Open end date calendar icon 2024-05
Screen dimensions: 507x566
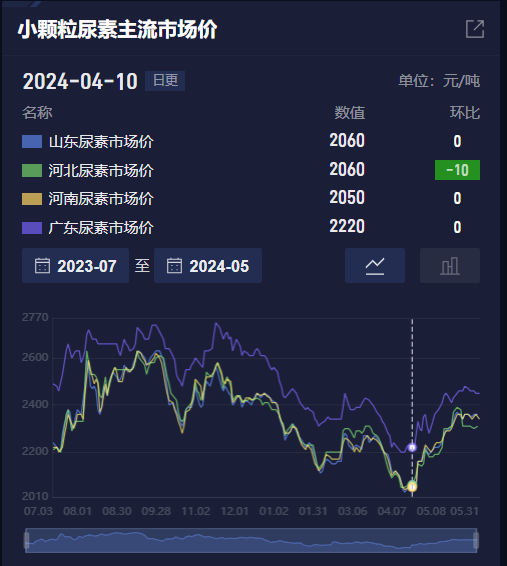pos(174,266)
